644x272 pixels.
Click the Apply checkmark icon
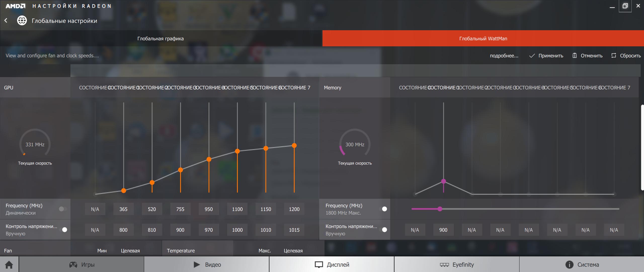coord(532,56)
